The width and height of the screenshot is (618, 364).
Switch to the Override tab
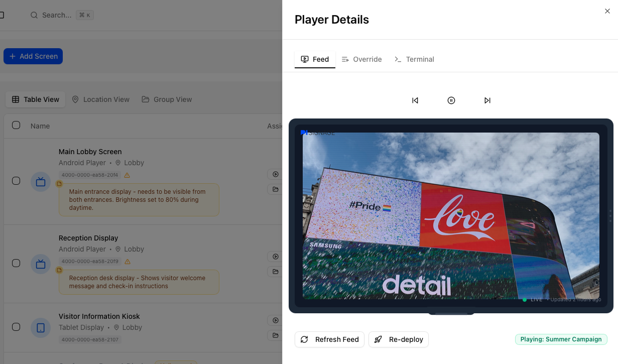coord(362,59)
